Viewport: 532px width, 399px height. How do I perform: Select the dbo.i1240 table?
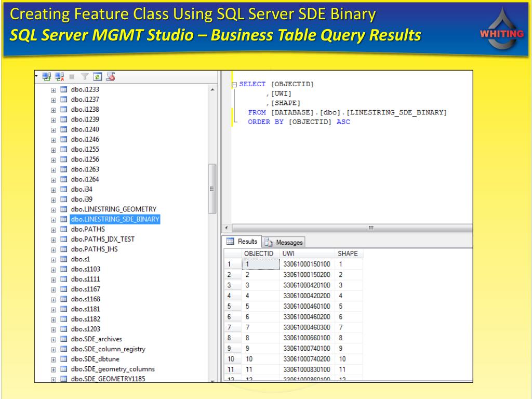pyautogui.click(x=85, y=129)
